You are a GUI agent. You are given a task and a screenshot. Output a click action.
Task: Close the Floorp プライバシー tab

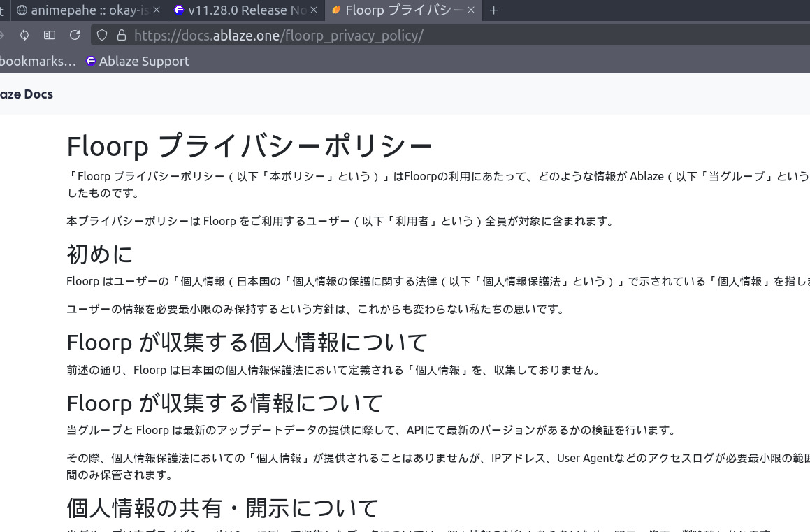pyautogui.click(x=470, y=10)
